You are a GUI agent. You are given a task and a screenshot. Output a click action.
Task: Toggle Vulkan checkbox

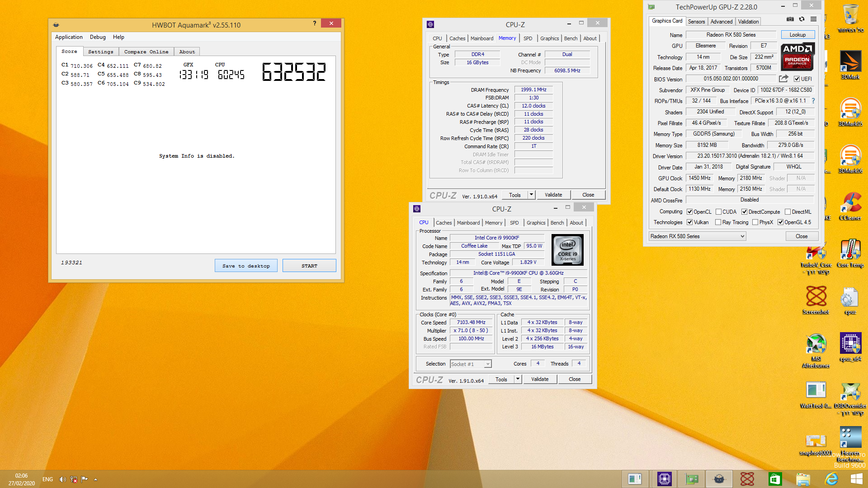pos(689,222)
